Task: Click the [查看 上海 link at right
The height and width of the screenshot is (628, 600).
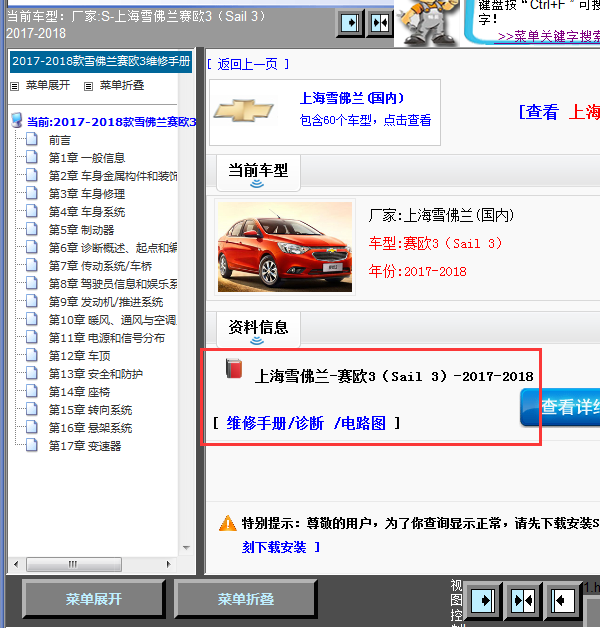Action: click(x=559, y=112)
